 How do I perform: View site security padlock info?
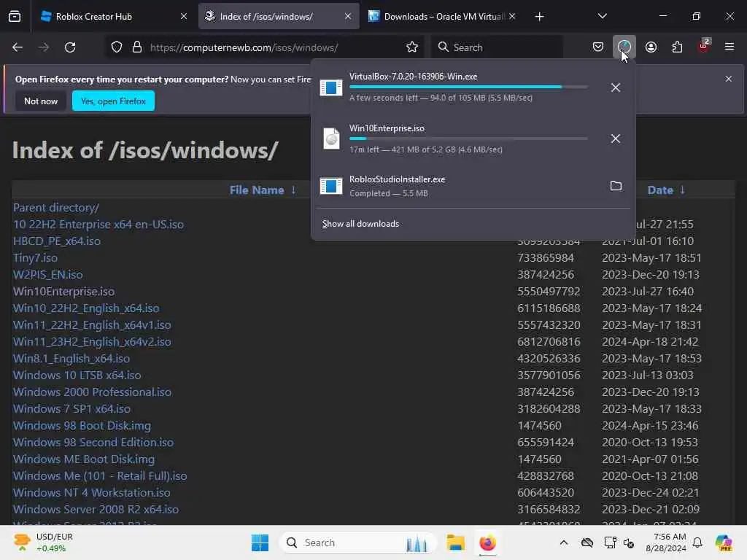coord(137,47)
